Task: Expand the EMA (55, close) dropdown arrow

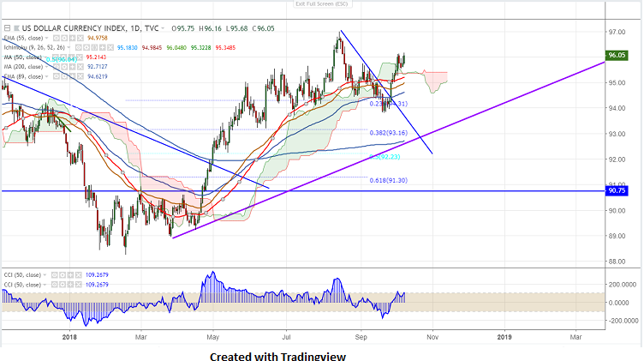Action: click(x=47, y=38)
